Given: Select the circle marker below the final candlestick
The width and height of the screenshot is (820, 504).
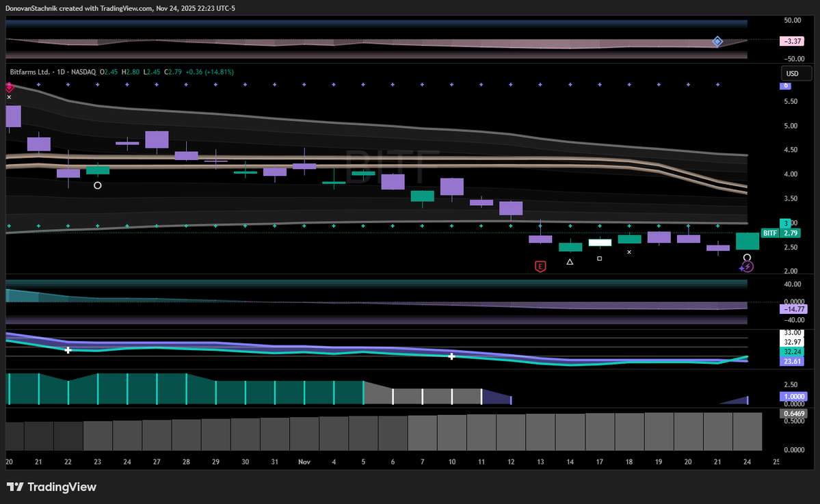Looking at the screenshot, I should point(747,257).
